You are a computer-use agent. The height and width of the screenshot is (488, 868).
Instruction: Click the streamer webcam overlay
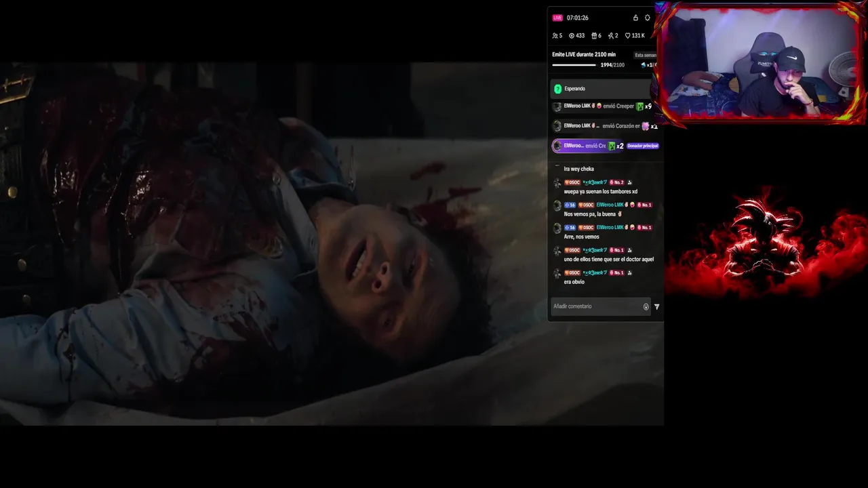(x=761, y=64)
